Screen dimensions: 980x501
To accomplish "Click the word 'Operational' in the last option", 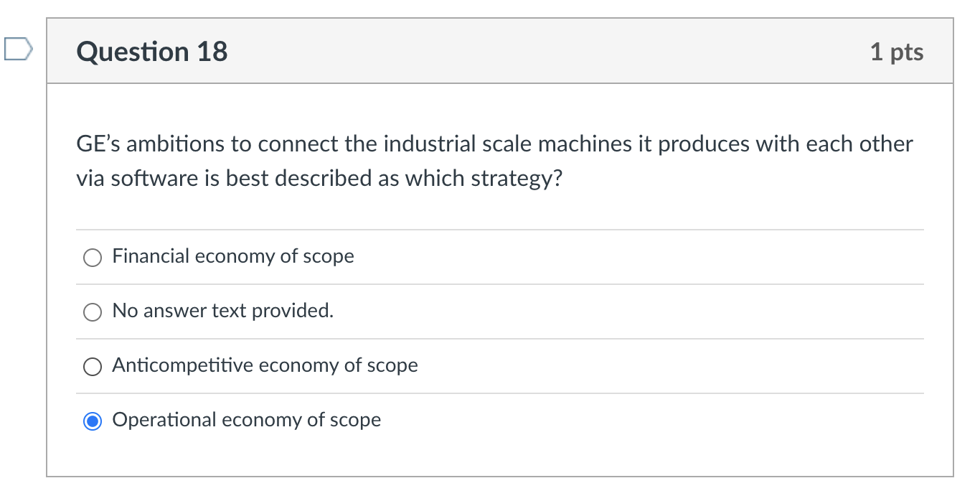I will click(x=164, y=420).
